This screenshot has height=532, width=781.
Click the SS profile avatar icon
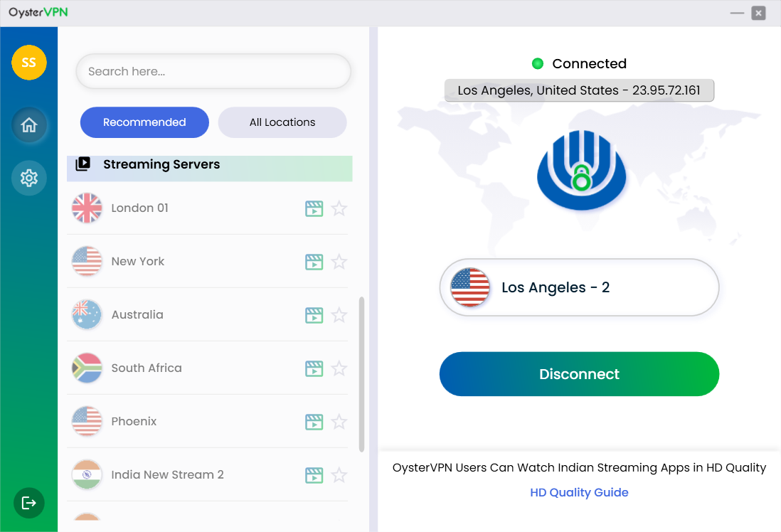click(x=28, y=63)
